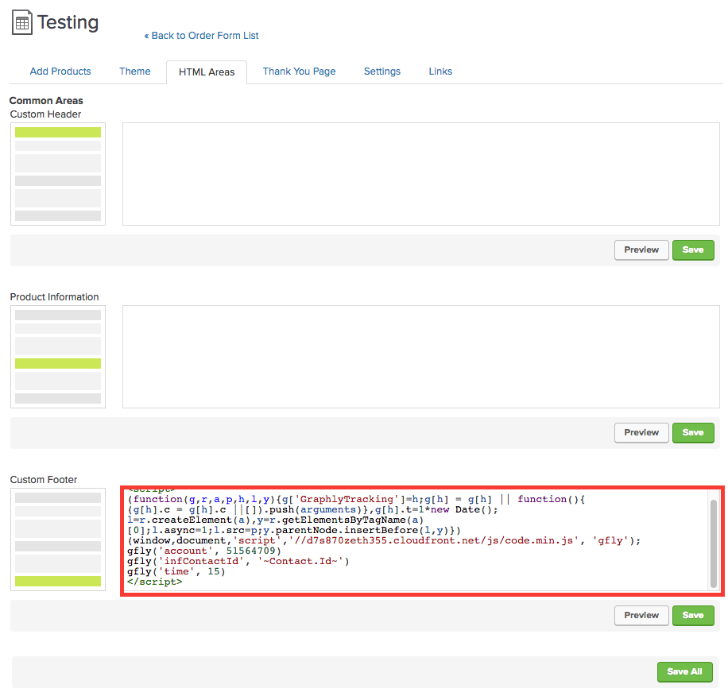Click the Product Information label
Viewport: 728px width, 700px height.
[54, 297]
